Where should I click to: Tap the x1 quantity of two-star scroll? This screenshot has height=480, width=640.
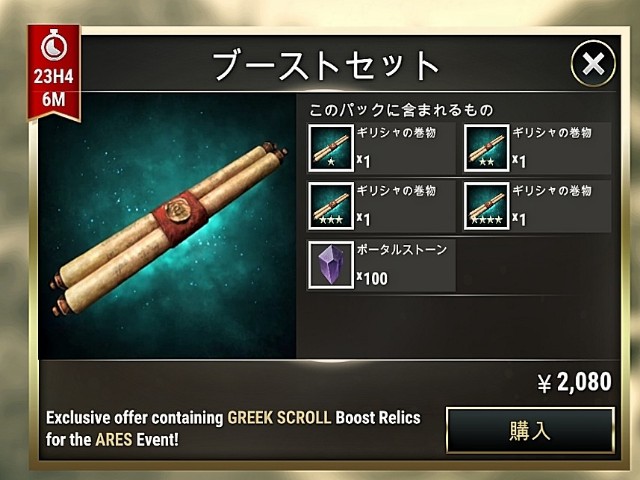click(x=519, y=161)
